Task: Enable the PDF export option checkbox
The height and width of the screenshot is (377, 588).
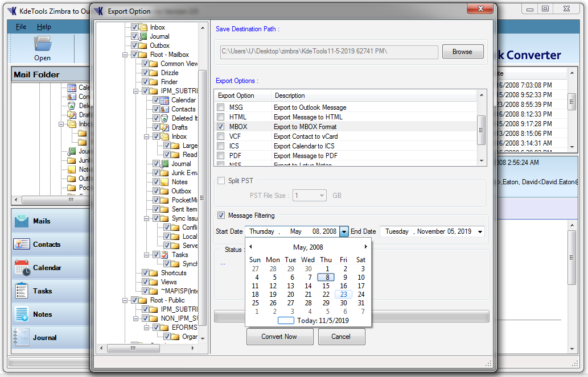Action: pos(220,156)
